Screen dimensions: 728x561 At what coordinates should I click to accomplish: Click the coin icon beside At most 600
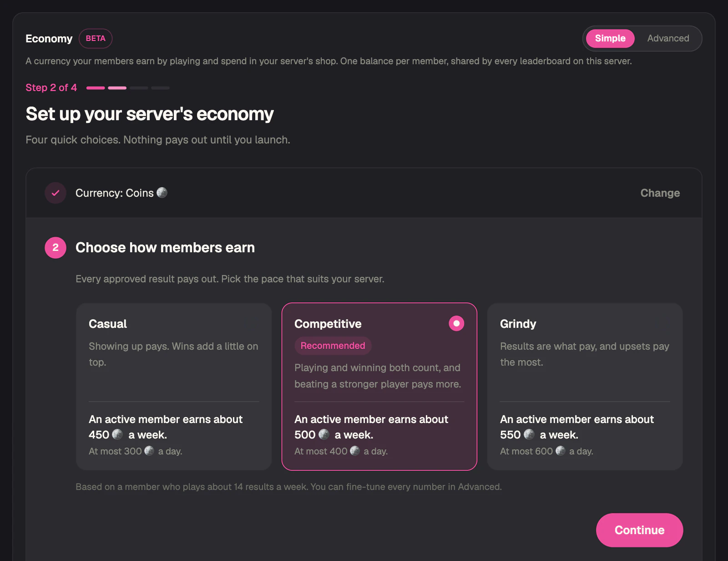coord(561,451)
